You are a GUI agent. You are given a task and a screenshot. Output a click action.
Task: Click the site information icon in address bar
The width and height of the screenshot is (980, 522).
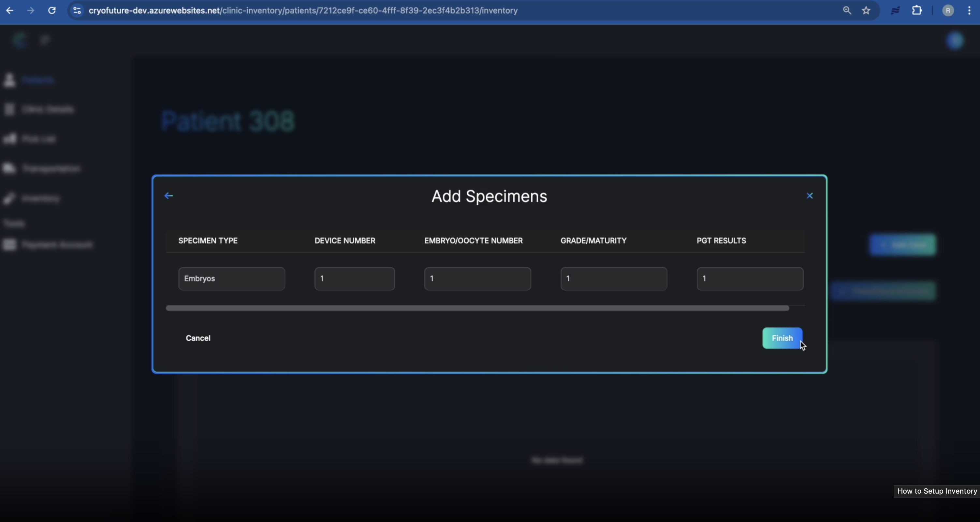point(77,10)
